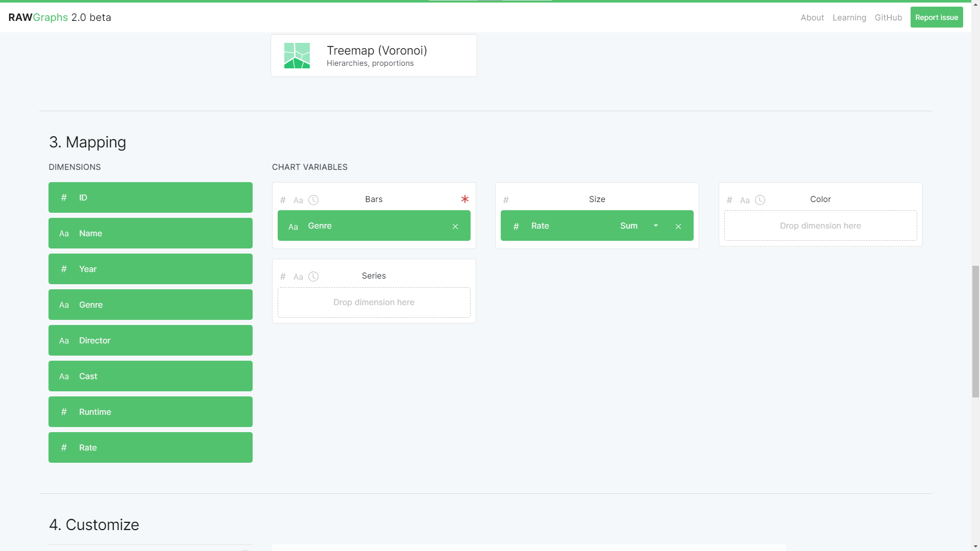Select Learning from the top navigation
Viewport: 980px width, 551px height.
[849, 17]
